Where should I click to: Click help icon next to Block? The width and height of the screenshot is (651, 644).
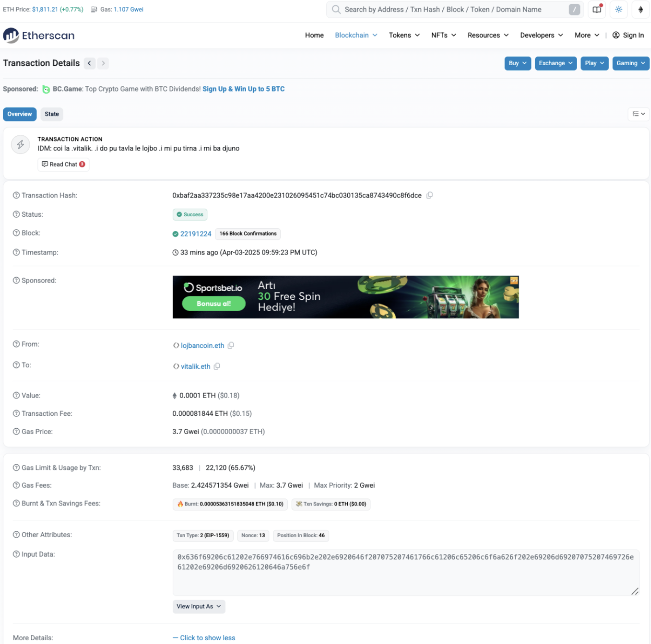click(x=16, y=233)
